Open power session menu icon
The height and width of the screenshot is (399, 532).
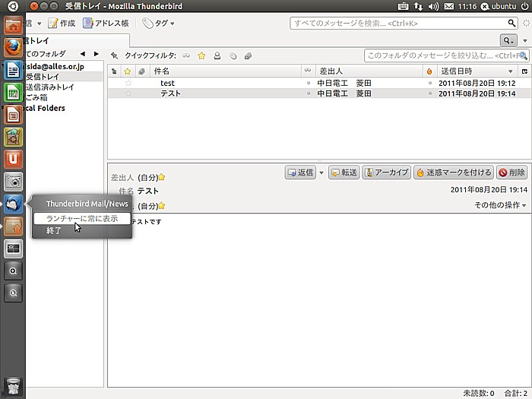(x=524, y=6)
